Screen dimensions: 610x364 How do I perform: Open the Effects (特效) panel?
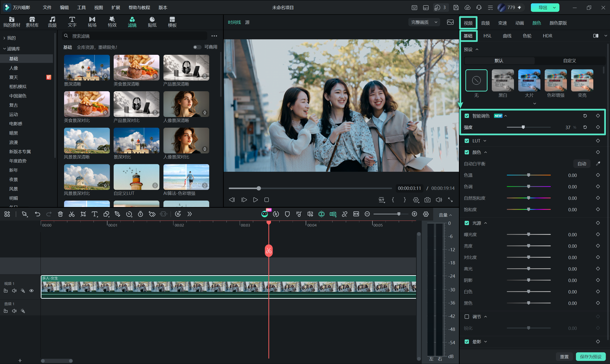click(x=112, y=22)
